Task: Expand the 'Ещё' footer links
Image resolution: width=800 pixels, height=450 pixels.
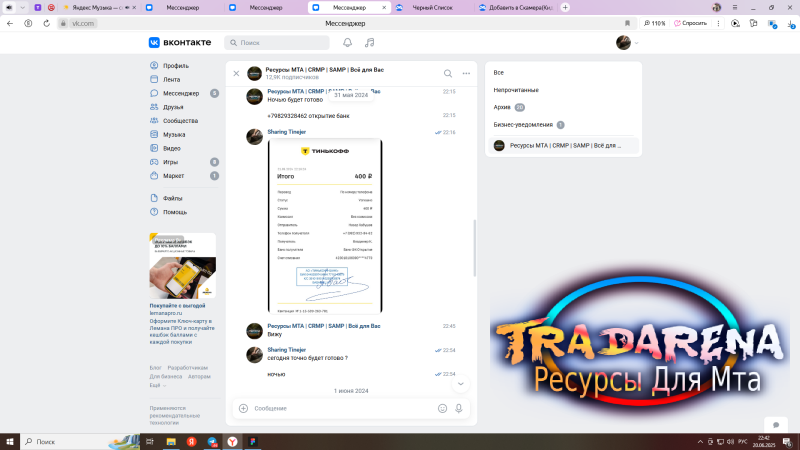Action: tap(157, 385)
